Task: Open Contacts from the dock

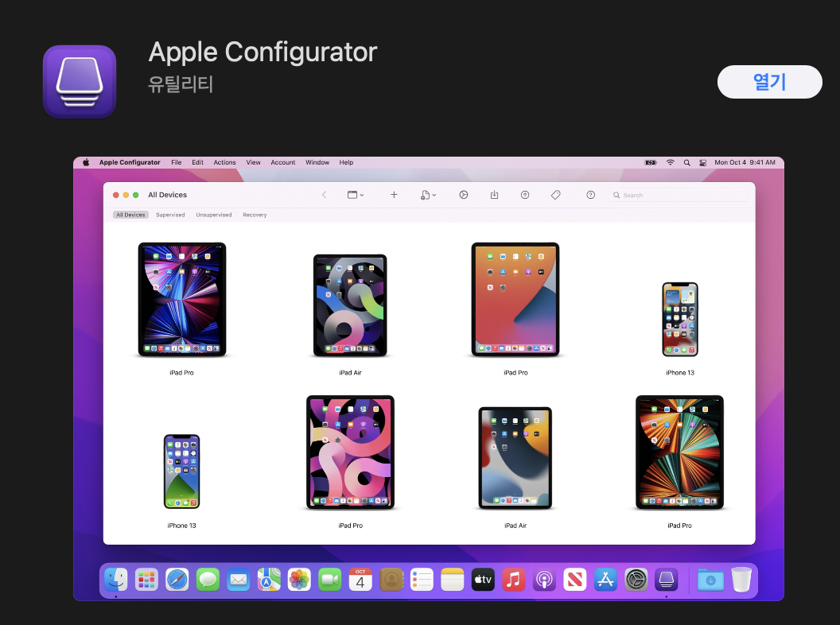Action: coord(391,580)
